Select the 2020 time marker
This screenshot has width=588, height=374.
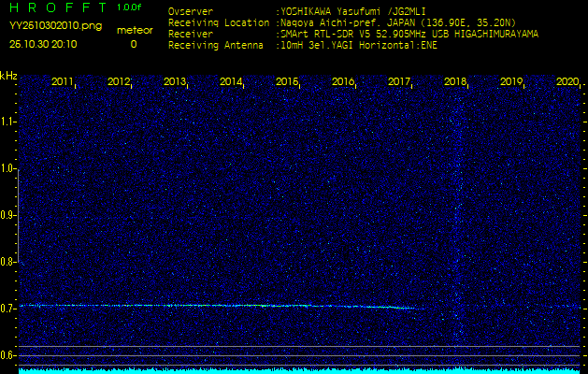coord(567,82)
